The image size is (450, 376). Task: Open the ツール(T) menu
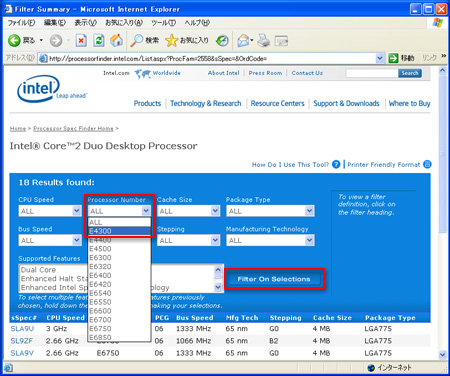pos(163,23)
